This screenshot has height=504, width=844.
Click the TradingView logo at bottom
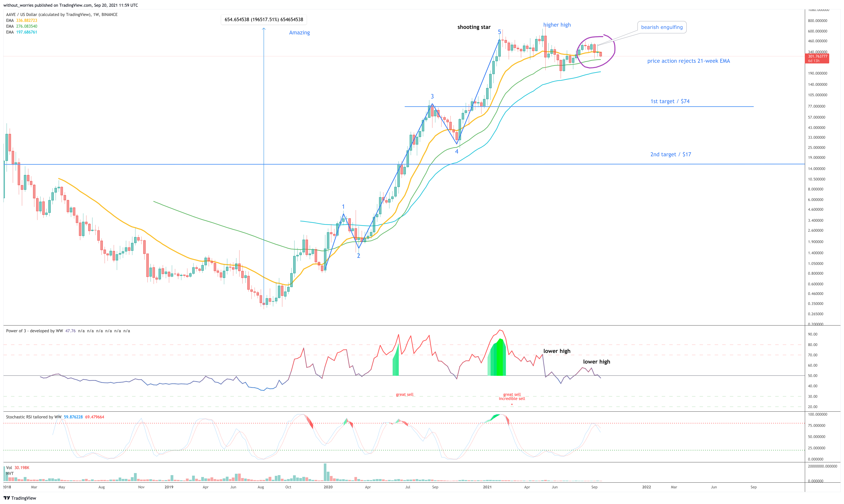click(20, 498)
